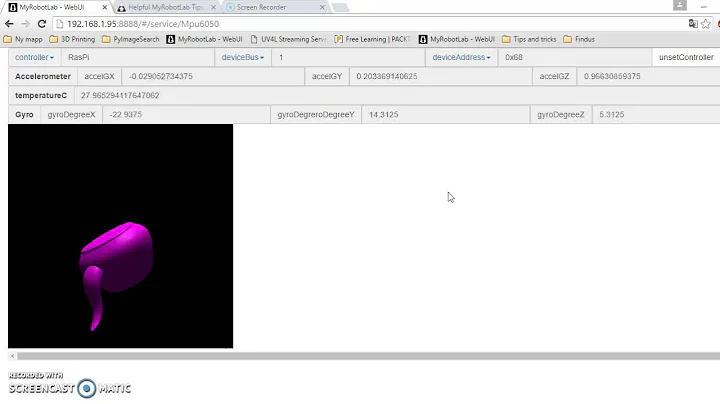Open the Findus bookmark folder
This screenshot has width=720, height=404.
[579, 39]
